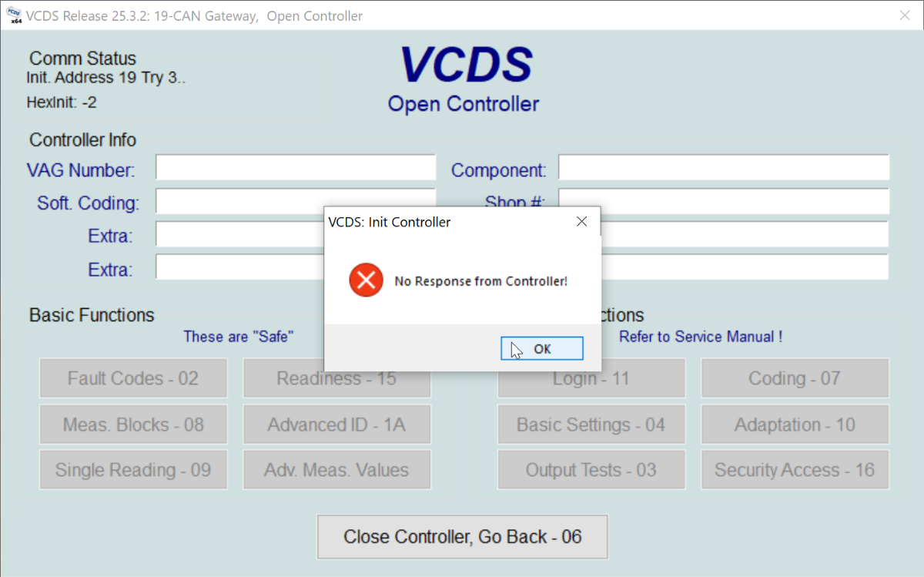Open Advanced ID - 1A
Image resolution: width=924 pixels, height=577 pixels.
pos(336,424)
